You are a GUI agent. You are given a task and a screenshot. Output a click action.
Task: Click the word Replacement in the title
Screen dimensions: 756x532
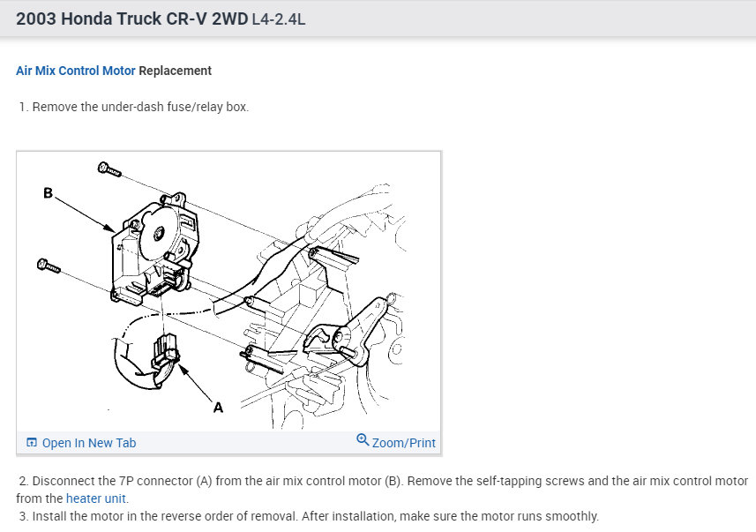175,71
